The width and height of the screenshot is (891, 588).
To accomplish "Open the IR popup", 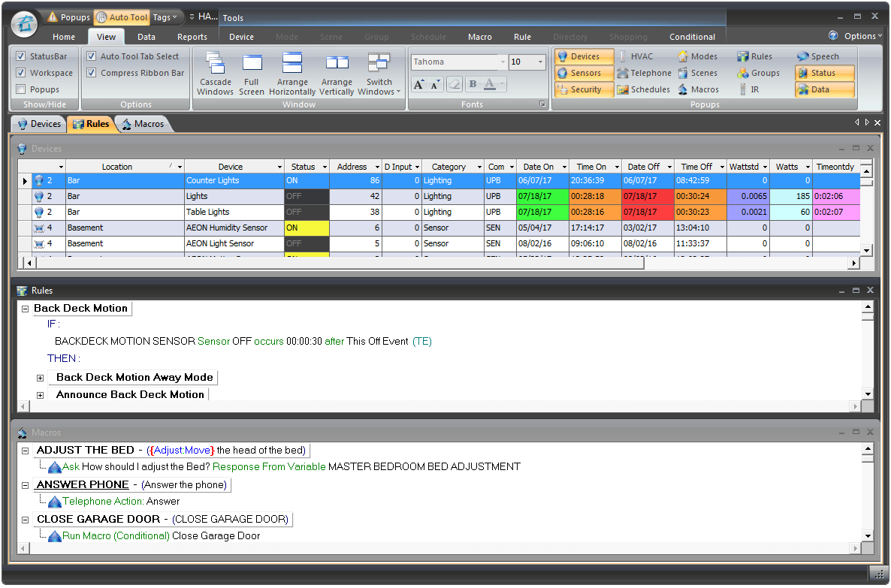I will click(x=750, y=89).
